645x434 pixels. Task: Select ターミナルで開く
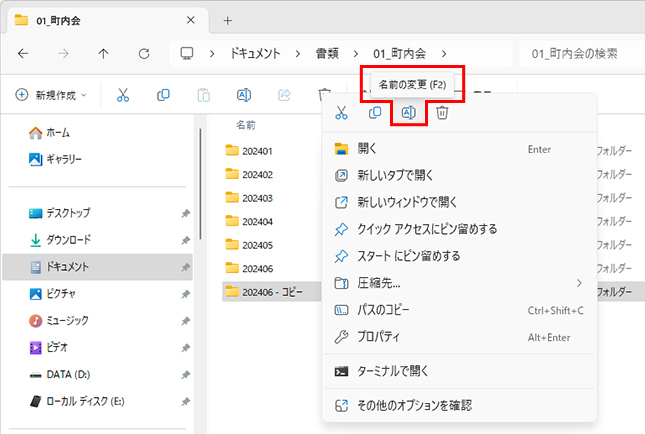(459, 371)
